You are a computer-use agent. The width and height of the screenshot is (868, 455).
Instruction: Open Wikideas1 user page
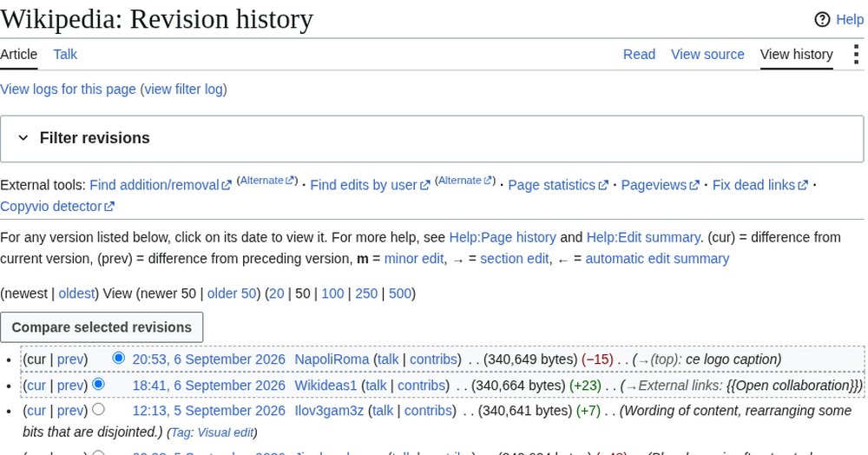point(325,386)
